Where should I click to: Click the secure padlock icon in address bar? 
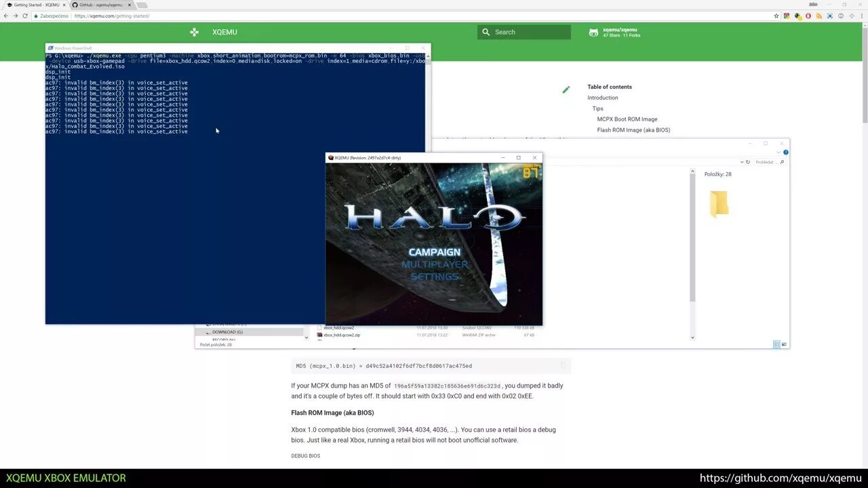click(35, 16)
